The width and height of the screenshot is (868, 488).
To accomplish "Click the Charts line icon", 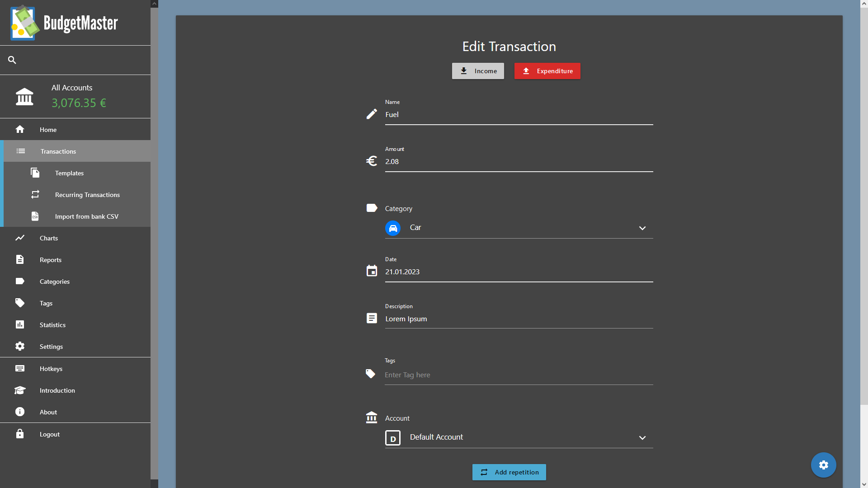I will 20,238.
